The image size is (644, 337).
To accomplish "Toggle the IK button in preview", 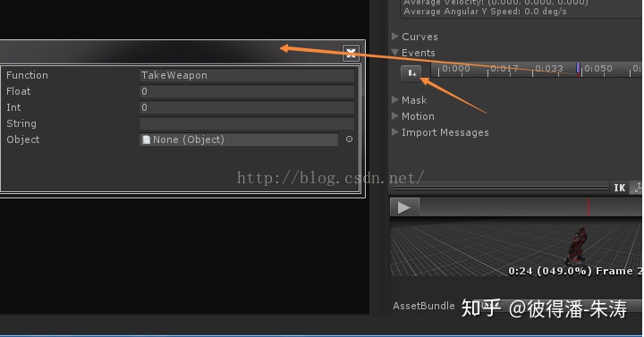I will click(x=619, y=188).
